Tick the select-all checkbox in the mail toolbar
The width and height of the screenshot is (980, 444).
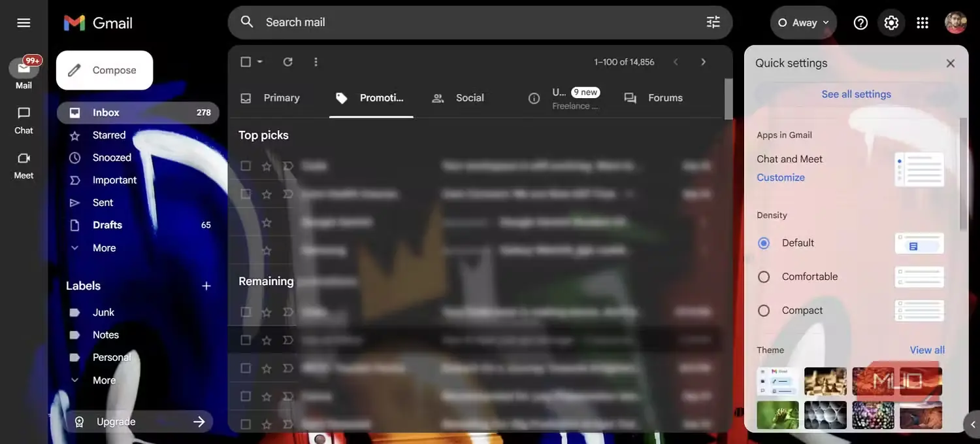(246, 61)
